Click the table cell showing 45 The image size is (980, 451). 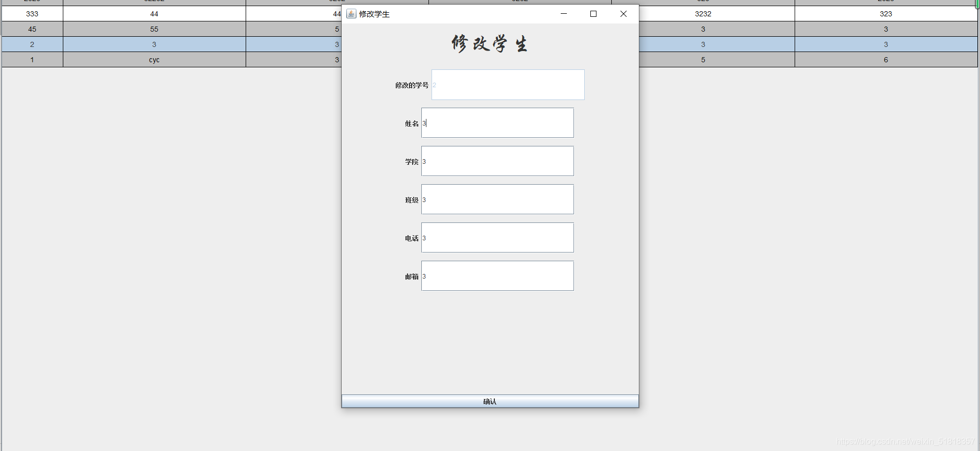pyautogui.click(x=32, y=29)
